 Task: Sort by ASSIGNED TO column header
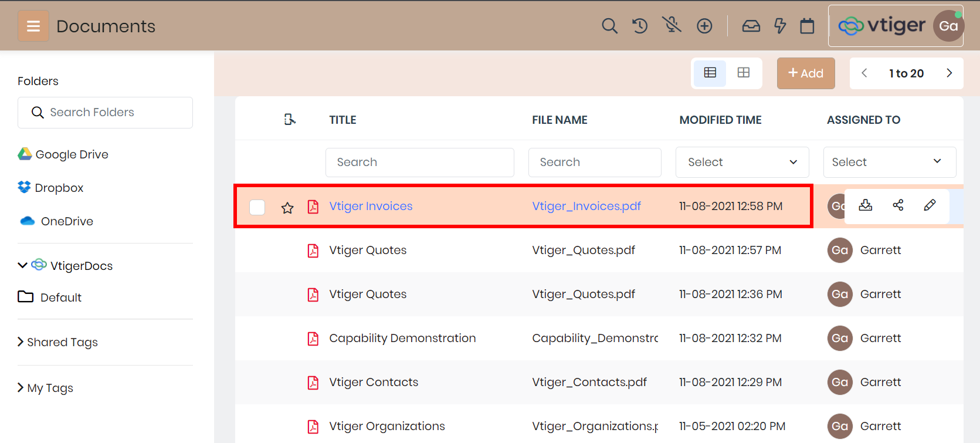(863, 120)
